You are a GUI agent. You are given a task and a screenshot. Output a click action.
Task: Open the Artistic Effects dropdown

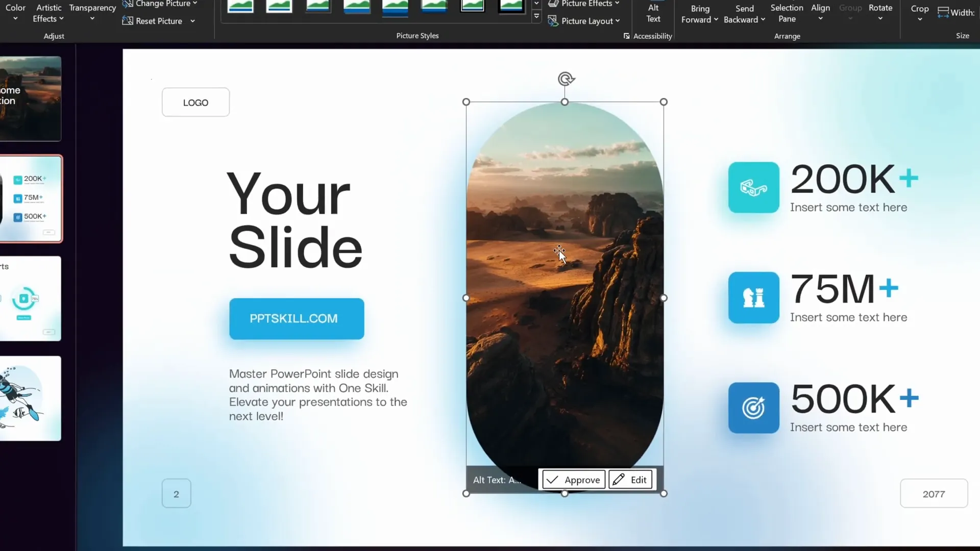coord(48,13)
